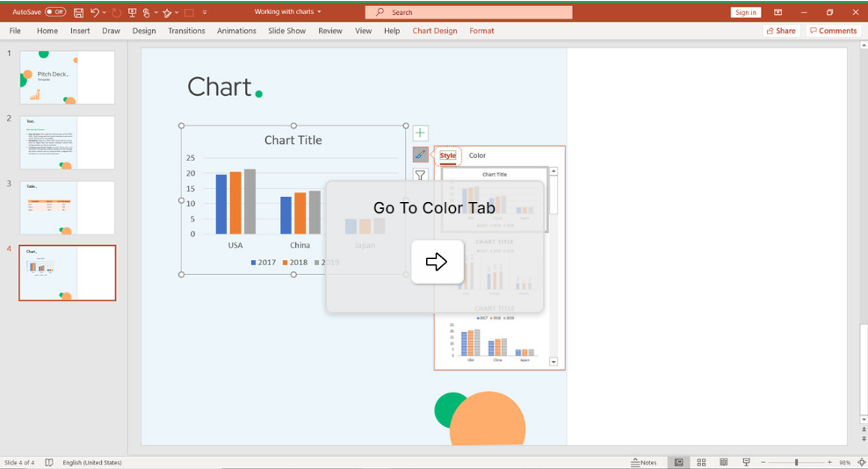Switch to the Chart Design tab
The width and height of the screenshot is (868, 469).
click(435, 31)
